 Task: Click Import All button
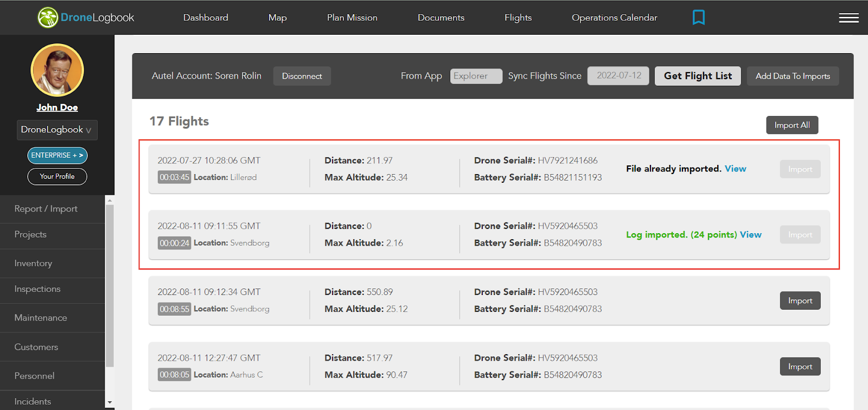coord(792,125)
